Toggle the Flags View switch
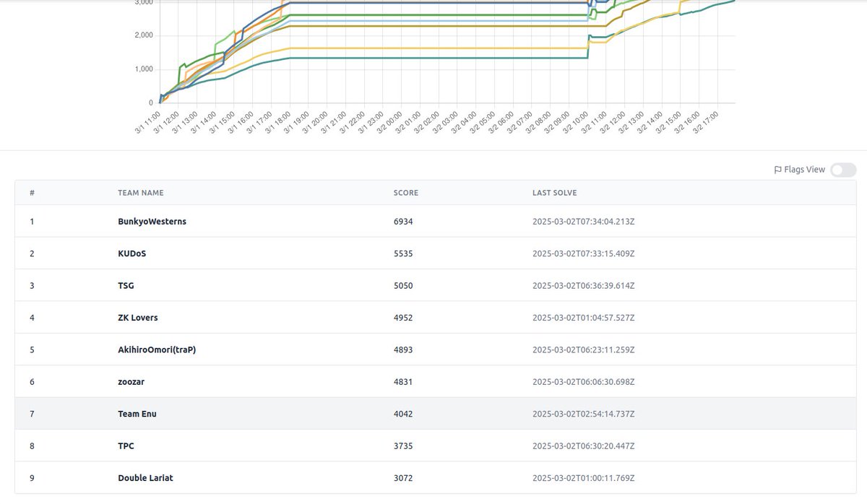Viewport: 867px width, 504px height. click(843, 170)
